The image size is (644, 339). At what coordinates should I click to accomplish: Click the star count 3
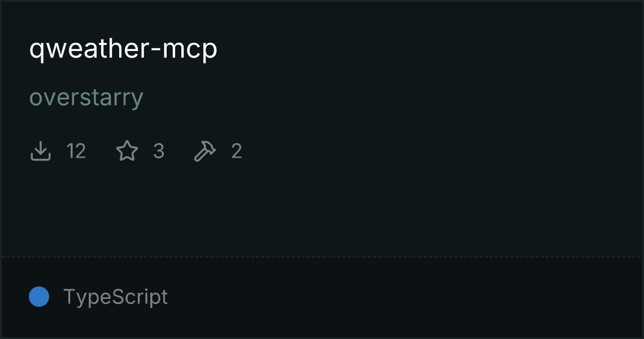click(159, 151)
